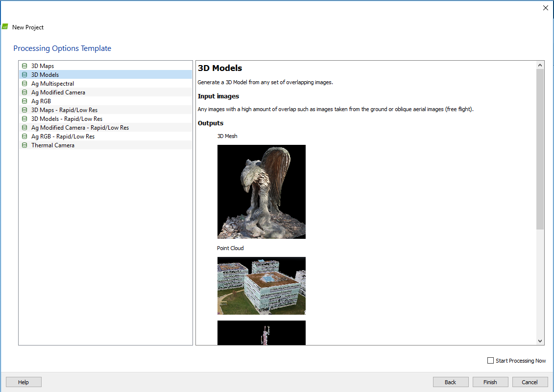Image resolution: width=554 pixels, height=392 pixels.
Task: Pick the Ag RGB template
Action: pos(105,101)
